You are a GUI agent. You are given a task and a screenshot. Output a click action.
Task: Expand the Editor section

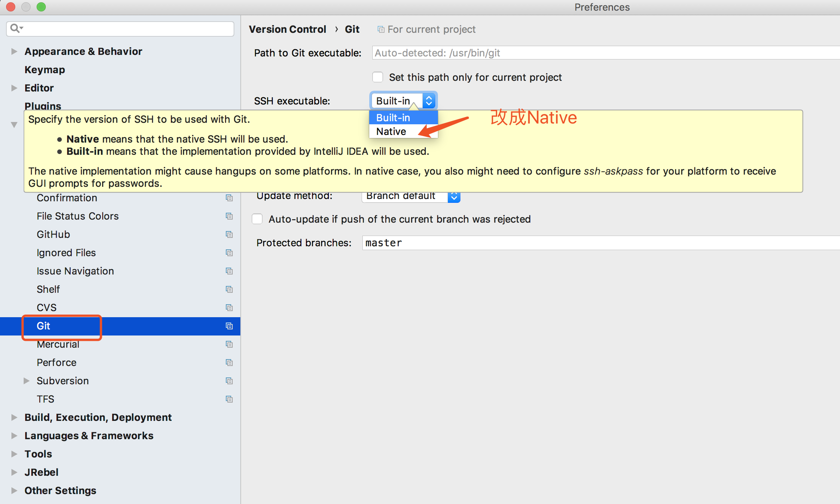coord(14,88)
